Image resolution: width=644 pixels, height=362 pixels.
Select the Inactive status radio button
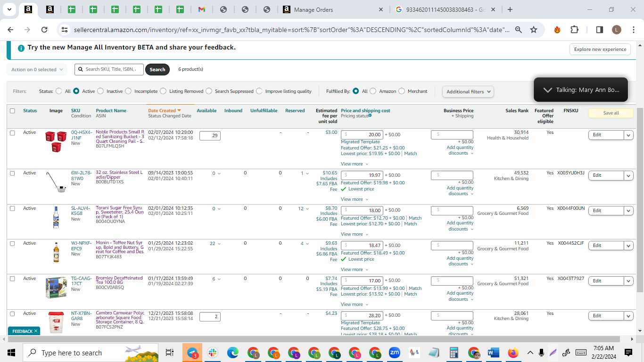pos(100,91)
